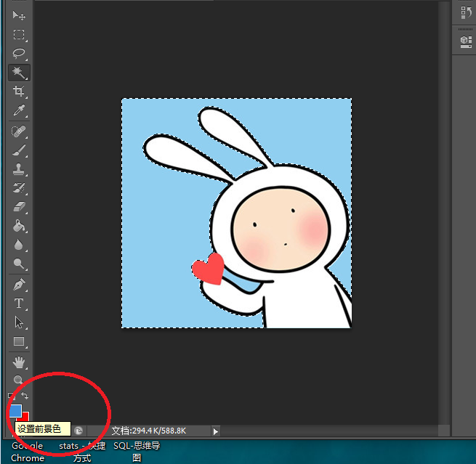476x464 pixels.
Task: Select the Rectangle shape tool
Action: point(19,341)
